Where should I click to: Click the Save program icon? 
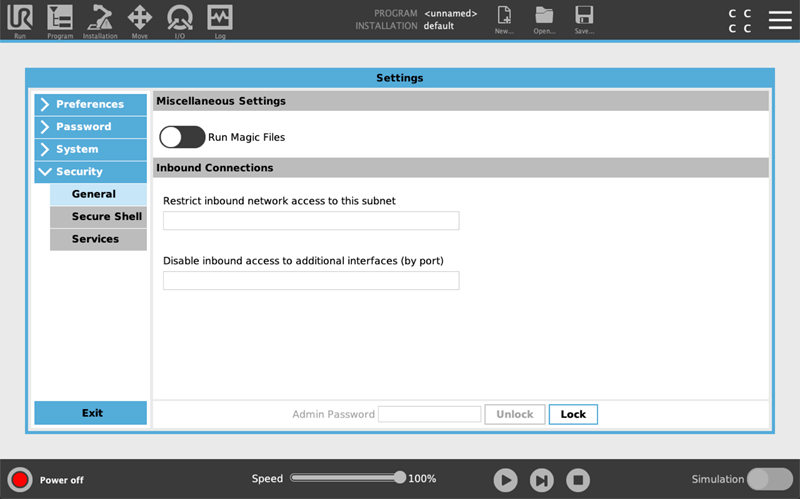tap(584, 16)
